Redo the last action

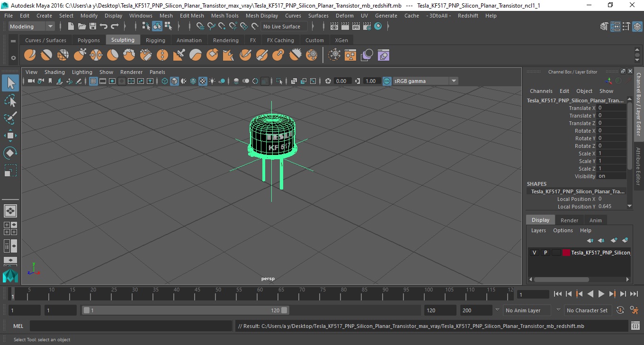[x=114, y=27]
